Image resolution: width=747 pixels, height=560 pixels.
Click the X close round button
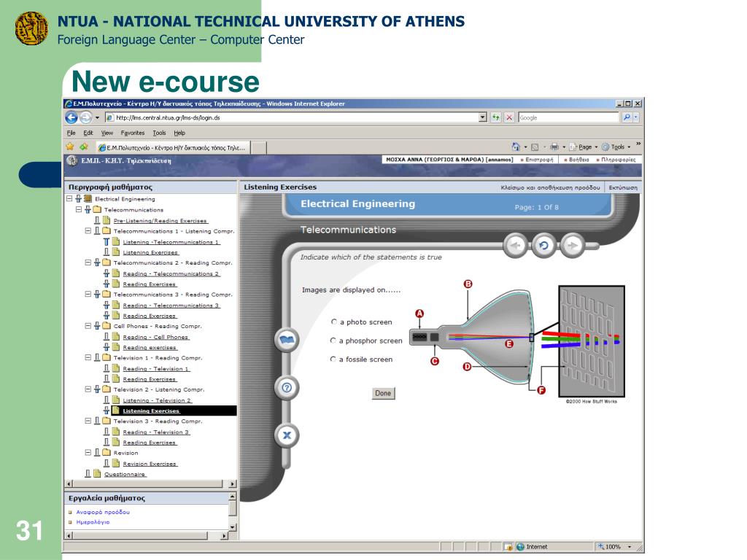pyautogui.click(x=287, y=435)
